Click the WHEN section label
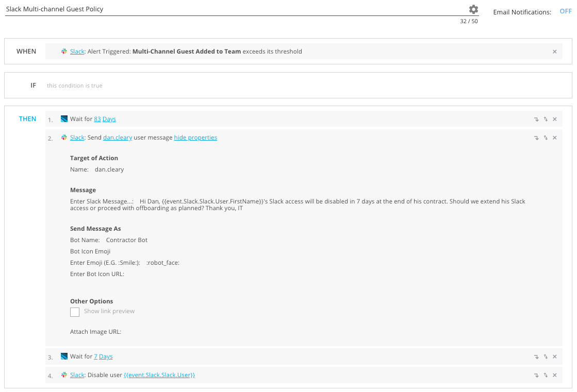Screen dimensions: 577x392 [26, 52]
